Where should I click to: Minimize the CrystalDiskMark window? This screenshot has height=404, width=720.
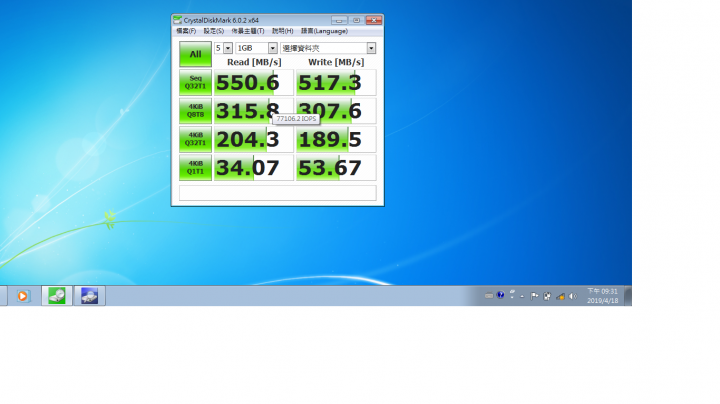click(x=339, y=20)
